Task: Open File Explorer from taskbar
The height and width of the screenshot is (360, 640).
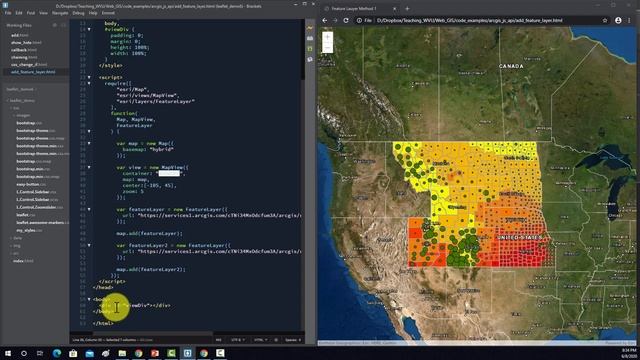Action: tap(122, 353)
